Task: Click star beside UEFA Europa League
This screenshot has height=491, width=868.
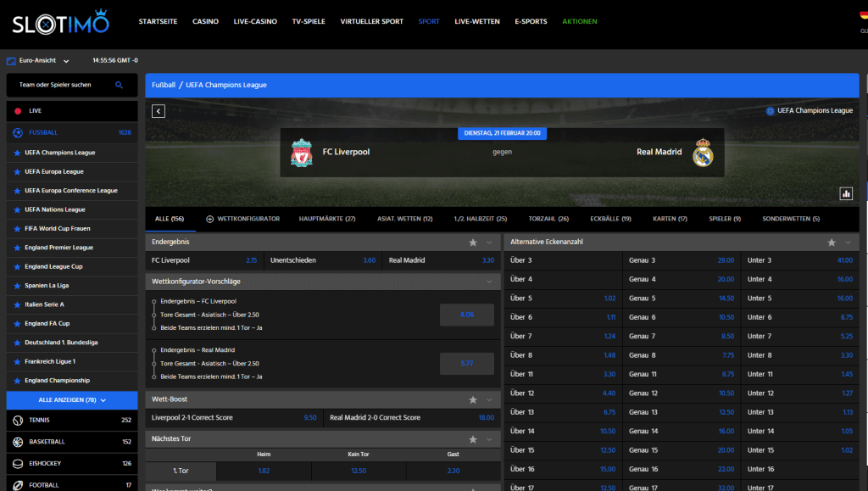Action: pos(17,172)
